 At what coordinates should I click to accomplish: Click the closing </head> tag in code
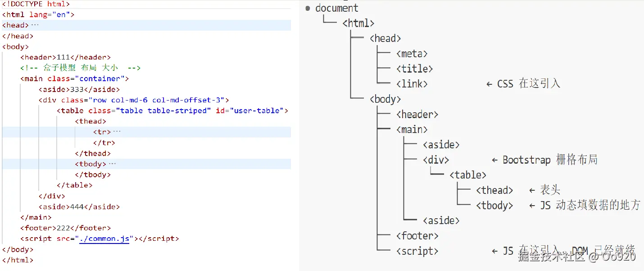click(x=18, y=36)
